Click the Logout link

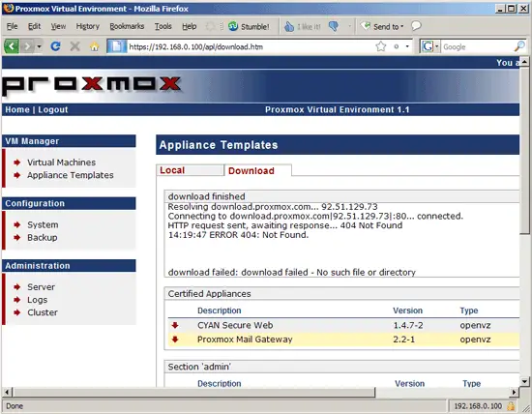point(53,109)
